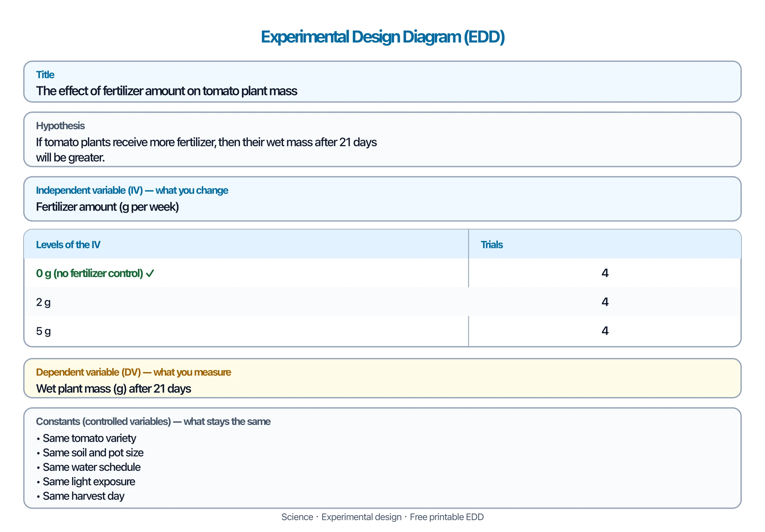Click the Hypothesis section label
The image size is (765, 532).
[x=60, y=126]
